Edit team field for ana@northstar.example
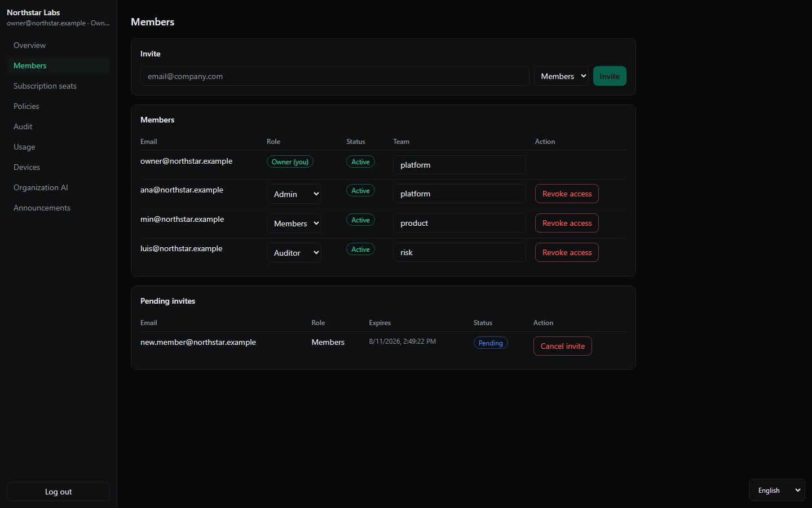 click(460, 194)
